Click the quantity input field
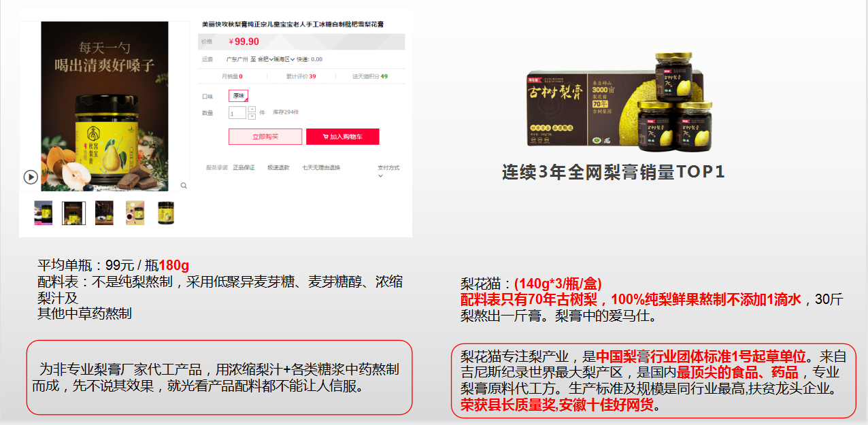Screen dimensions: 868x425 point(237,113)
